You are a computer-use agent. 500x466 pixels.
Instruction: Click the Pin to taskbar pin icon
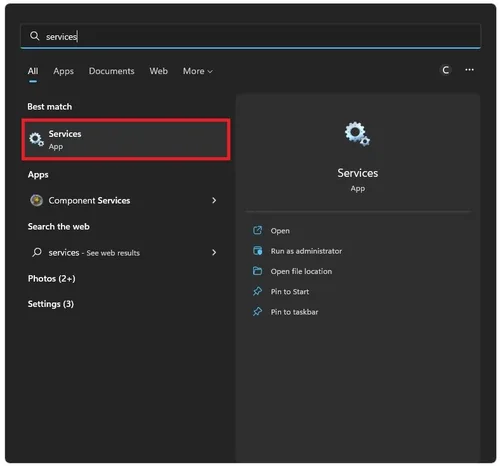coord(257,312)
